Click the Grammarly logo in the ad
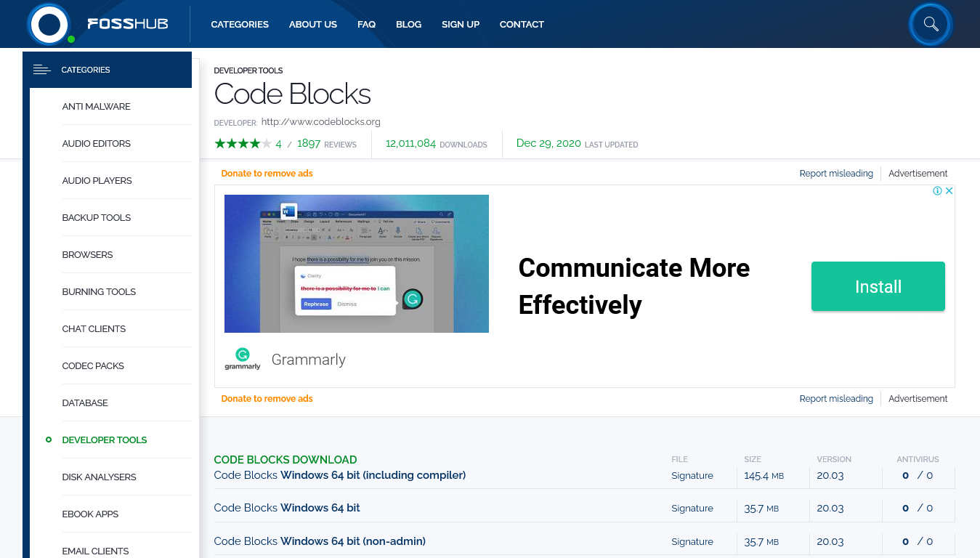The image size is (980, 558). click(243, 359)
